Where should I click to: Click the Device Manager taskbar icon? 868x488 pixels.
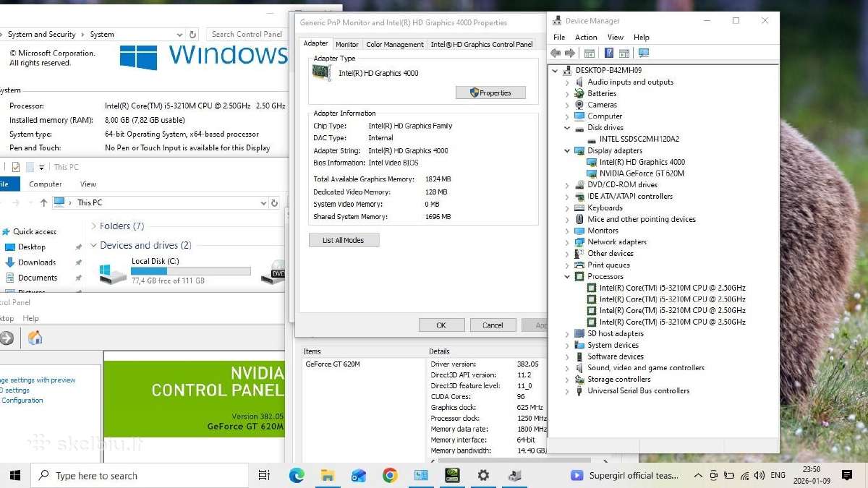514,475
